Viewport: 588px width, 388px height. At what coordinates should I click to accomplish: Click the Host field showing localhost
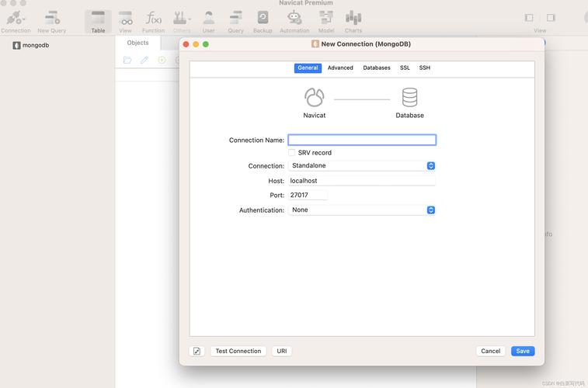362,181
